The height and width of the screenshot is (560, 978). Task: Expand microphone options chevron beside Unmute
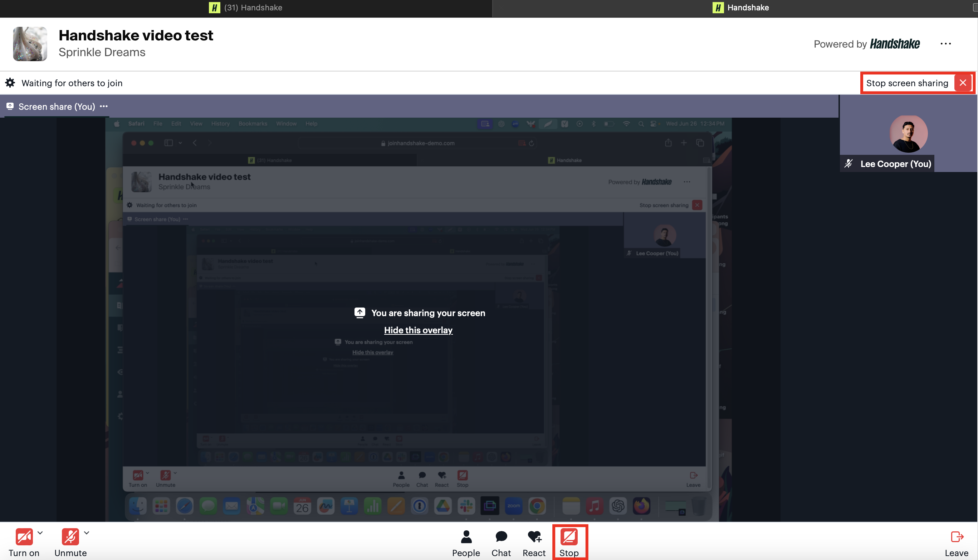coord(87,533)
